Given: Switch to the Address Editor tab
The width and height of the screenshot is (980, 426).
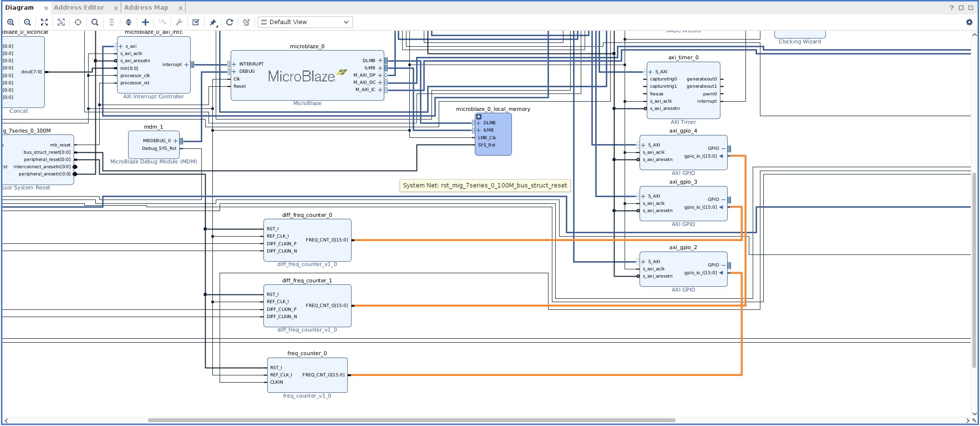Looking at the screenshot, I should pos(79,8).
